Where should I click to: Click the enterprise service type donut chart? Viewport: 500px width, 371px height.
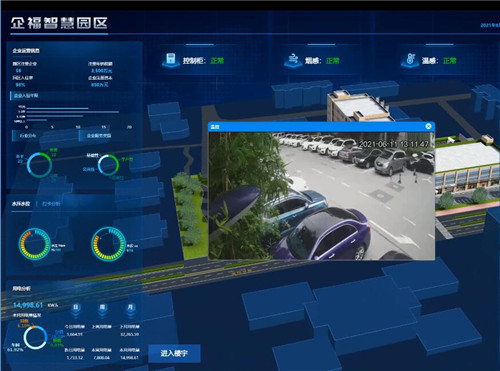click(108, 165)
